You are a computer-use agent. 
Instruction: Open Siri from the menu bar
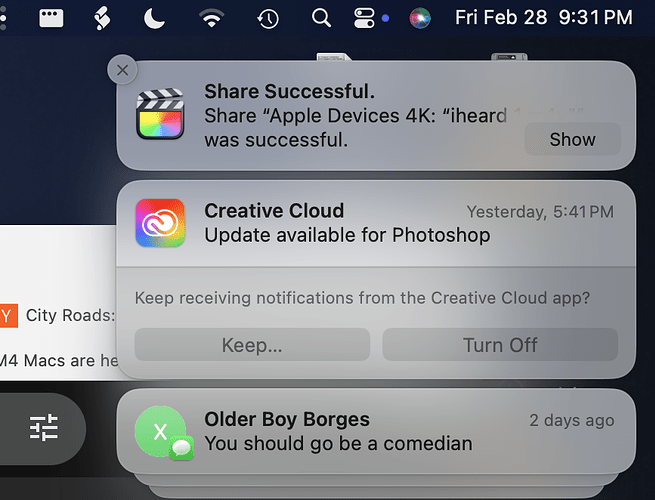pos(420,18)
